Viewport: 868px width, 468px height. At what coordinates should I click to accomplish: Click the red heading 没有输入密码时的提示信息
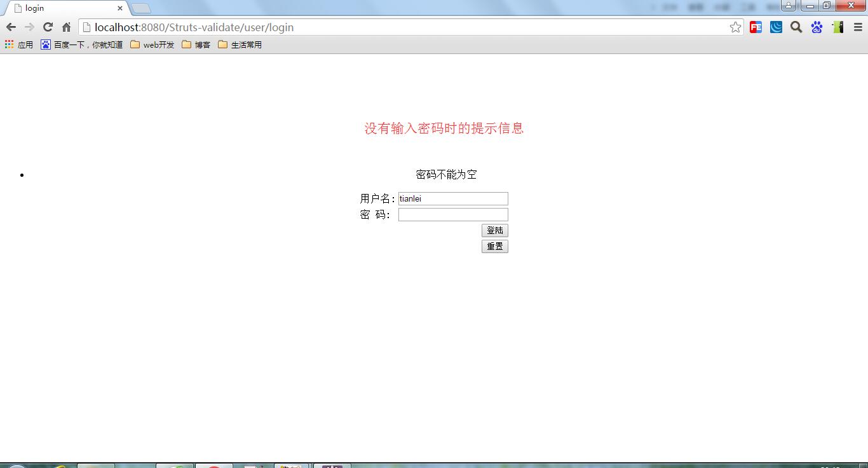444,128
